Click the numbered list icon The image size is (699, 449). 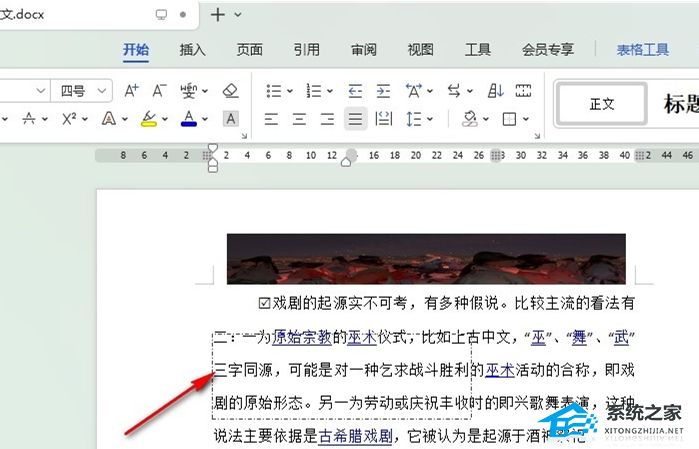(314, 91)
